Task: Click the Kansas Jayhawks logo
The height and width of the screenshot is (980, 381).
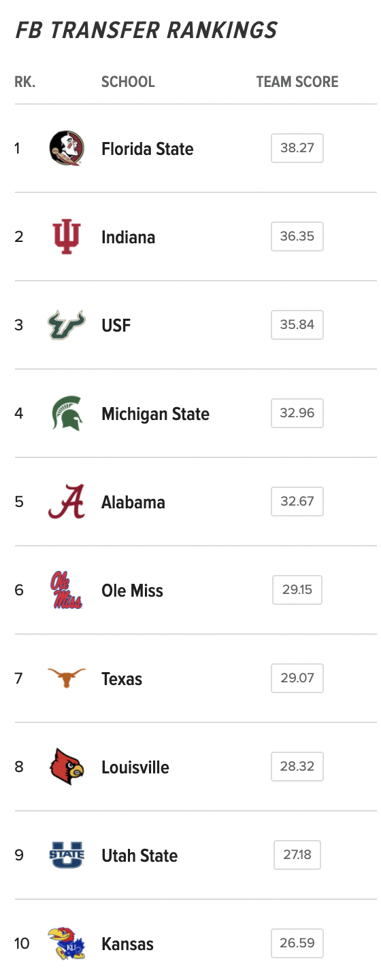Action: [67, 943]
